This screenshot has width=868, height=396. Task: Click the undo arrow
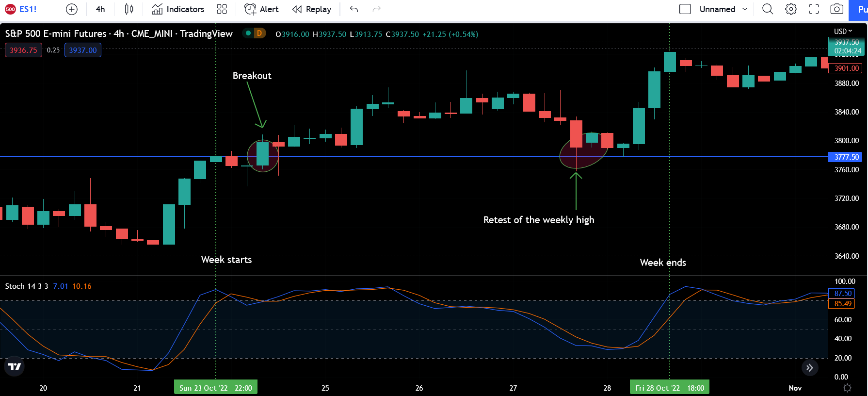tap(354, 9)
